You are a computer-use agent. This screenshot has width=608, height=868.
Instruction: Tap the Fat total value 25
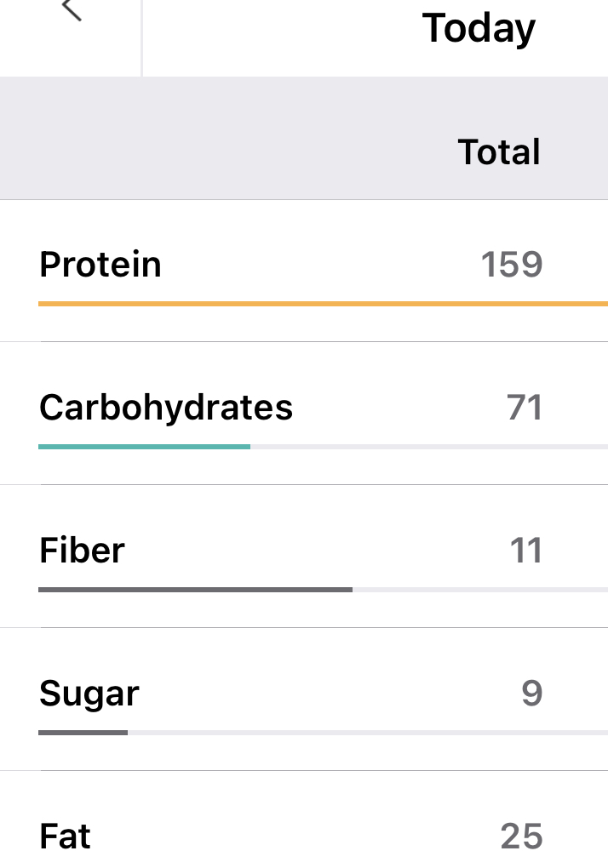coord(521,837)
